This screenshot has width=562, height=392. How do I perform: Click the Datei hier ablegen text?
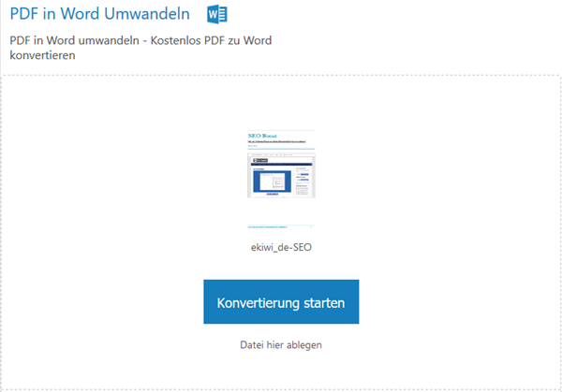pyautogui.click(x=281, y=345)
